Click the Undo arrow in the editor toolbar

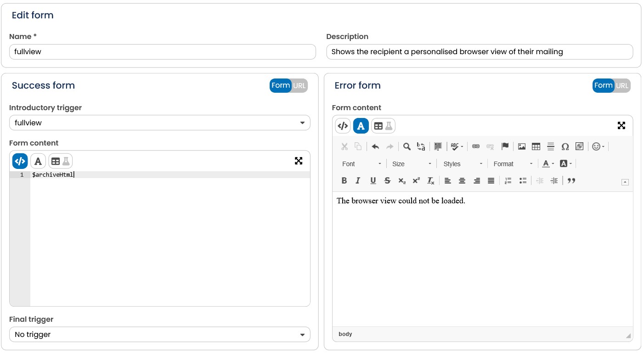click(x=375, y=146)
